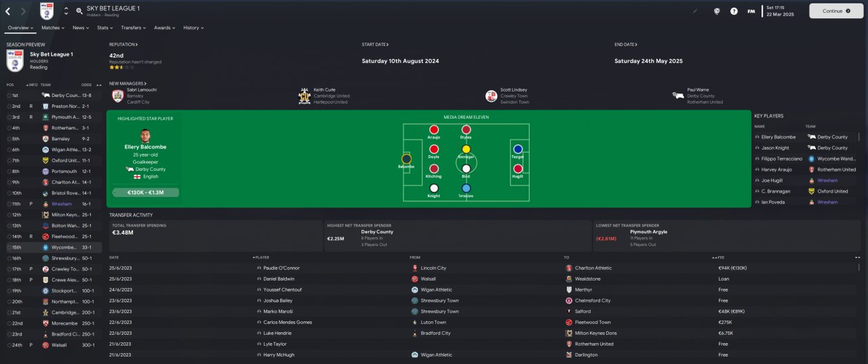
Task: Select the radio circle beside 5th Barnsley
Action: (10, 138)
